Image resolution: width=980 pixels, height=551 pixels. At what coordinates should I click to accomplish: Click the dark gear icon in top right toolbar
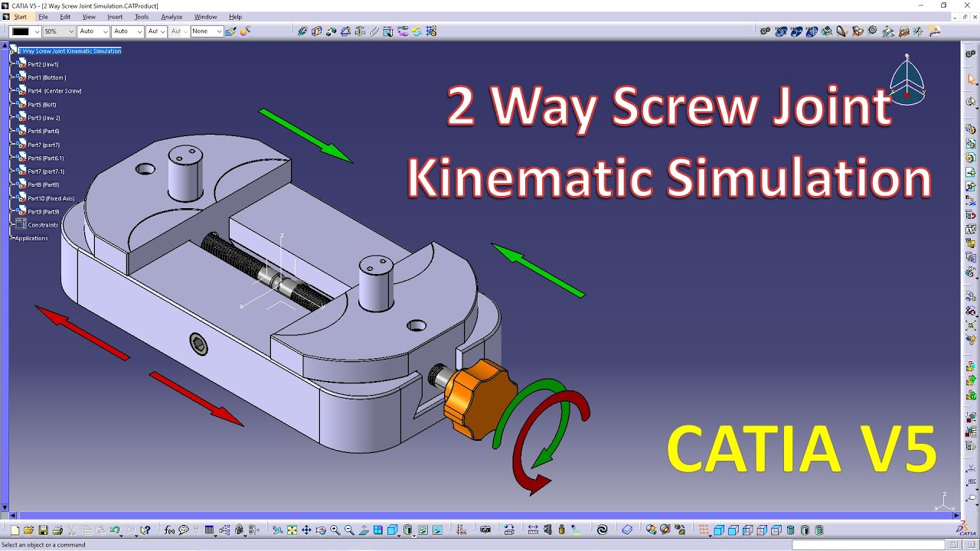coord(872,31)
